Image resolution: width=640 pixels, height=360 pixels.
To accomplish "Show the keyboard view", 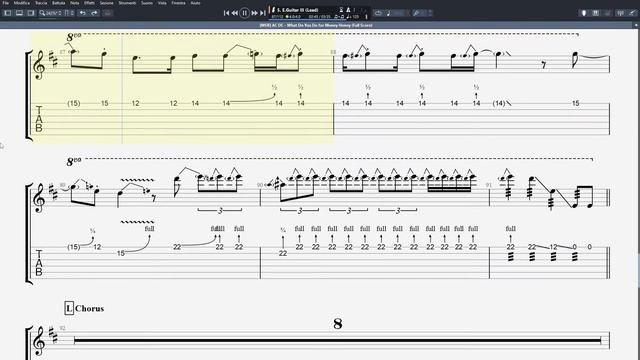I will tap(596, 13).
